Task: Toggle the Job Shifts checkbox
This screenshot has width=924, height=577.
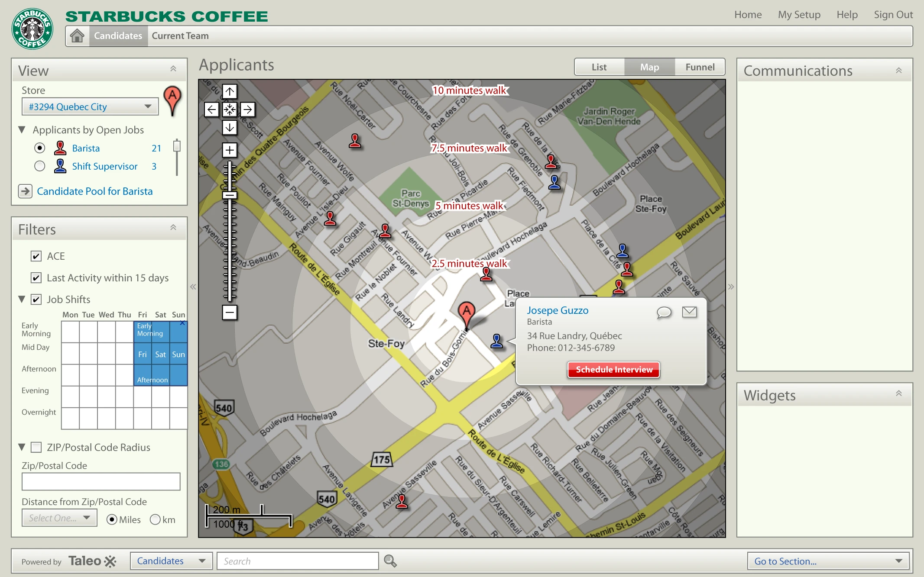Action: (x=36, y=300)
